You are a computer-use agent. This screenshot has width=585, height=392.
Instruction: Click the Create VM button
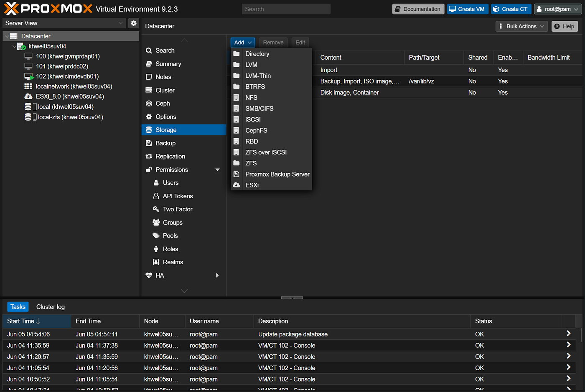click(468, 9)
